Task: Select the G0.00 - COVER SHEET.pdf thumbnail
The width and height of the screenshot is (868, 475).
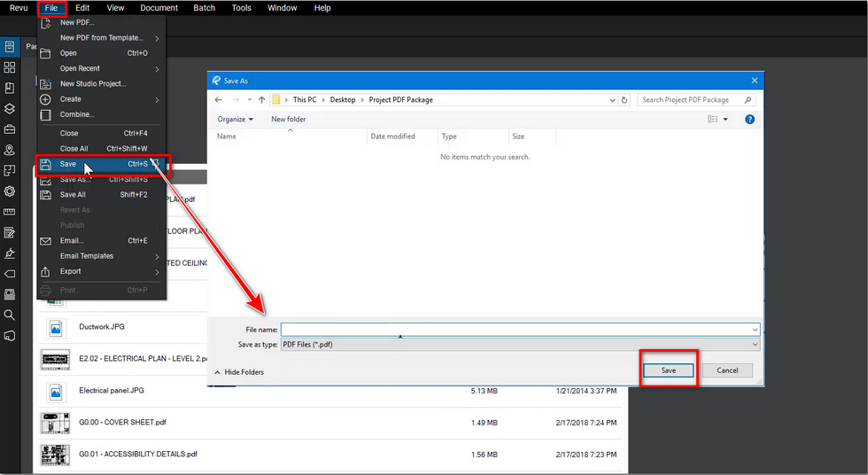Action: click(x=55, y=423)
